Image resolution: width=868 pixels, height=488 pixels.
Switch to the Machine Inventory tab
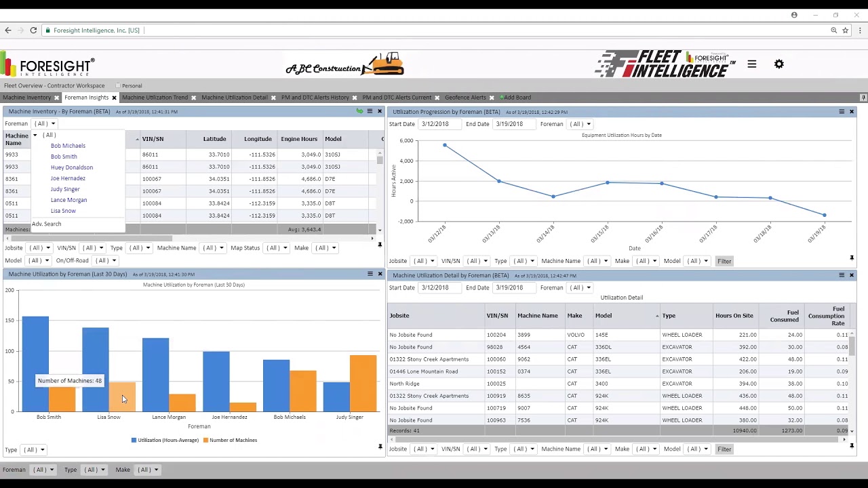(x=27, y=98)
